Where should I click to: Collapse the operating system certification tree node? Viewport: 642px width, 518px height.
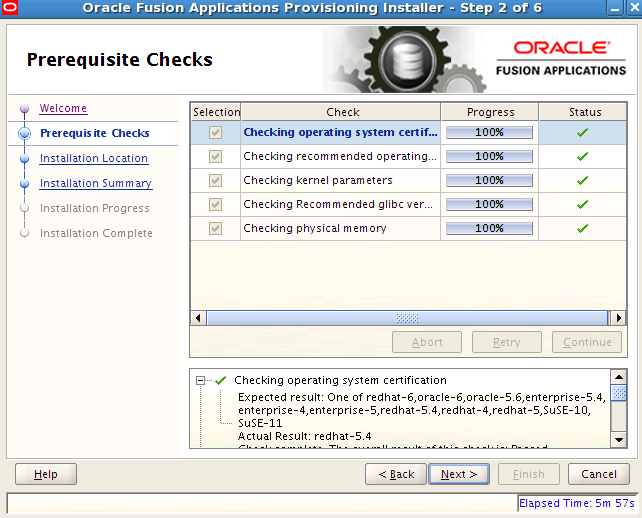click(x=201, y=381)
